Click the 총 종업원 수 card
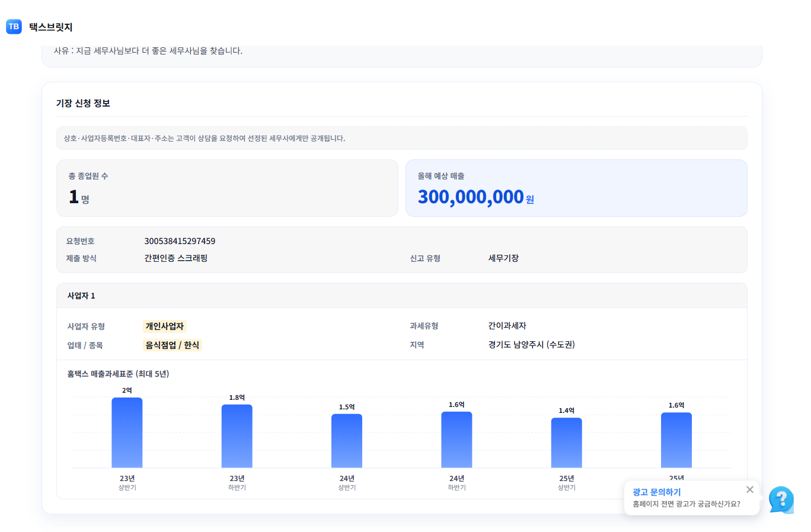Screen dimensions: 811x532 [227, 188]
